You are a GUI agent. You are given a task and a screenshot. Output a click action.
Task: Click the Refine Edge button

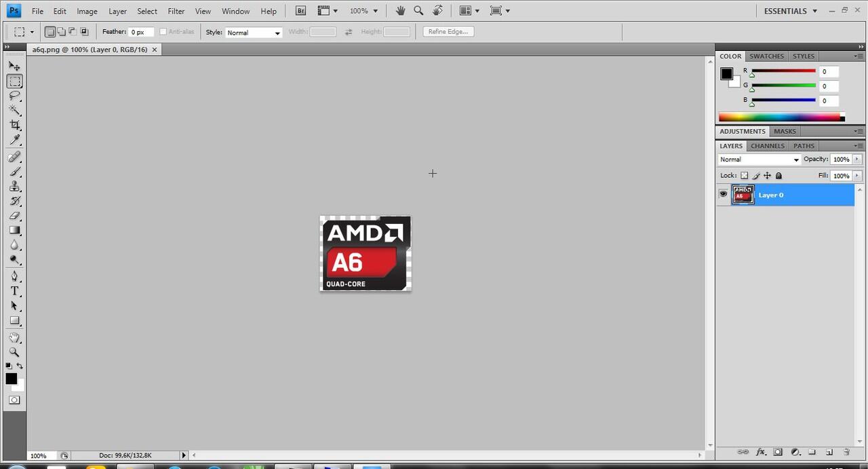(448, 32)
